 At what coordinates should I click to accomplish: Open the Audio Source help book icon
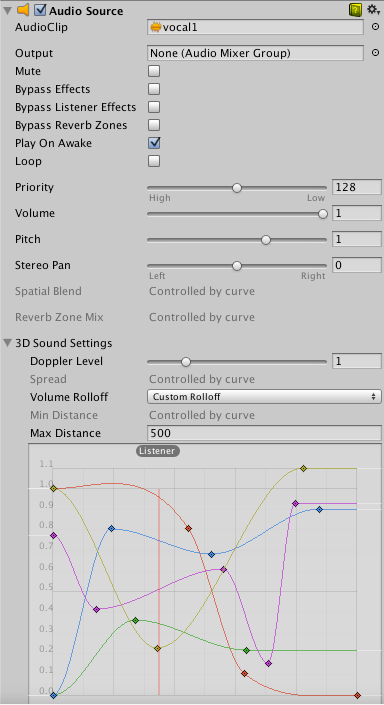[355, 10]
